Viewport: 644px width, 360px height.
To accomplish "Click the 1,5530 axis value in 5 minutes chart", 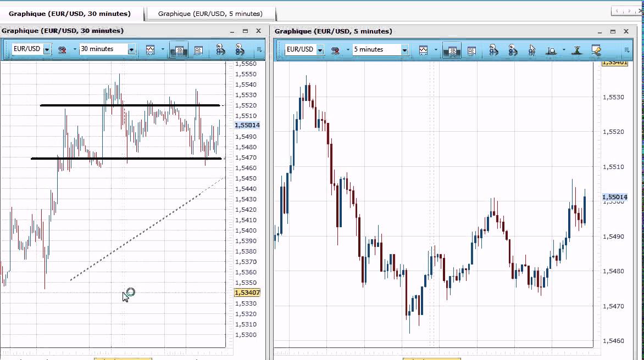I will [613, 97].
